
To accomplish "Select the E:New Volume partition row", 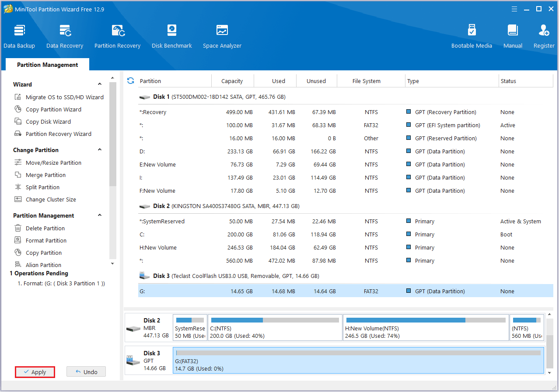I will (346, 164).
